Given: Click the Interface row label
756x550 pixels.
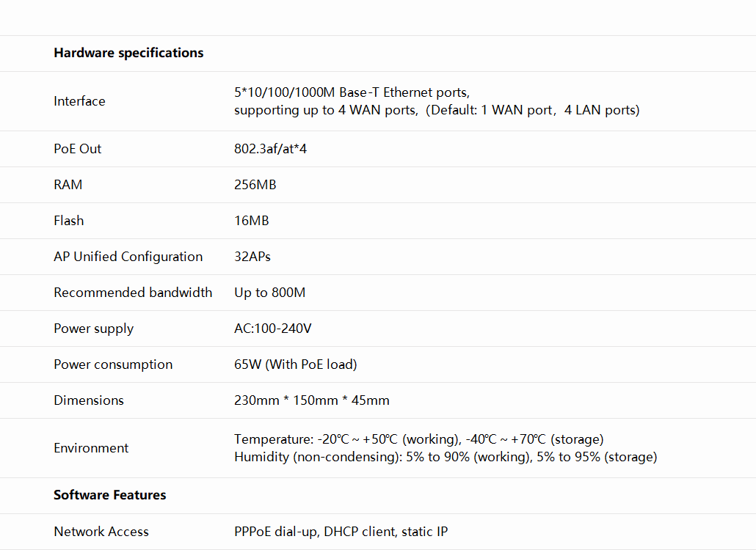Looking at the screenshot, I should pyautogui.click(x=79, y=101).
